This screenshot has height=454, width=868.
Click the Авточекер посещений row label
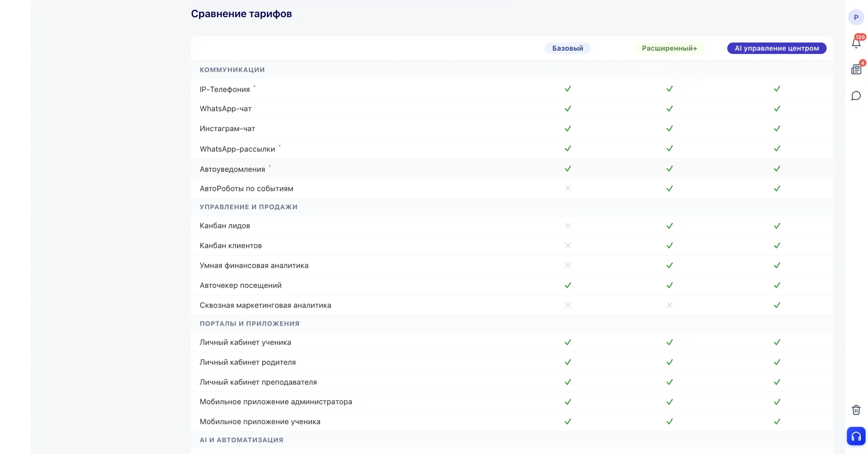(x=241, y=285)
